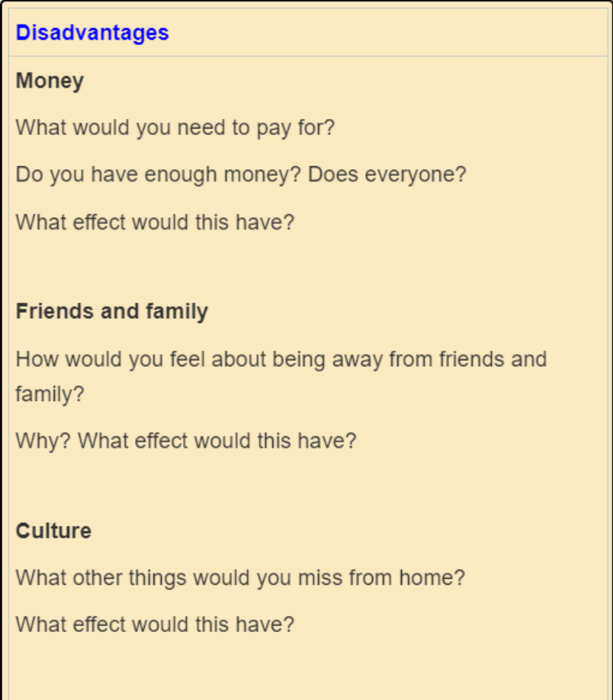Click the blue "Disadvantages" heading
This screenshot has height=700, width=613.
click(x=92, y=32)
